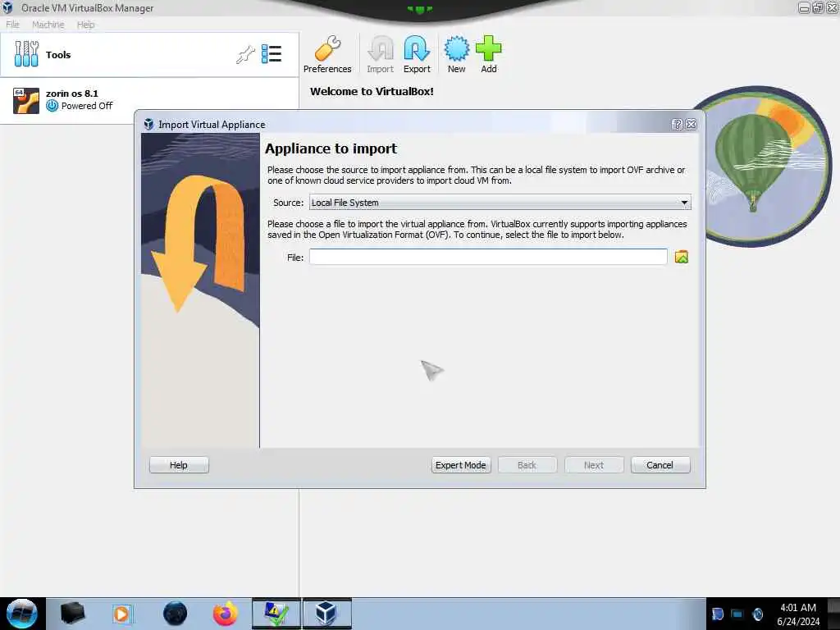Click the Appliance to import heading
Screen dimensions: 840x630
click(331, 148)
